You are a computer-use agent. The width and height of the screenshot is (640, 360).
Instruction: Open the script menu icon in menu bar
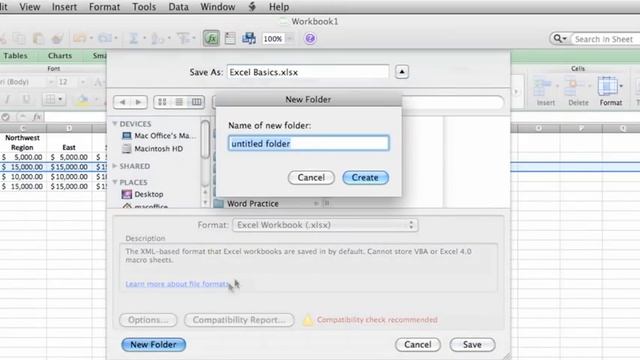click(x=252, y=7)
